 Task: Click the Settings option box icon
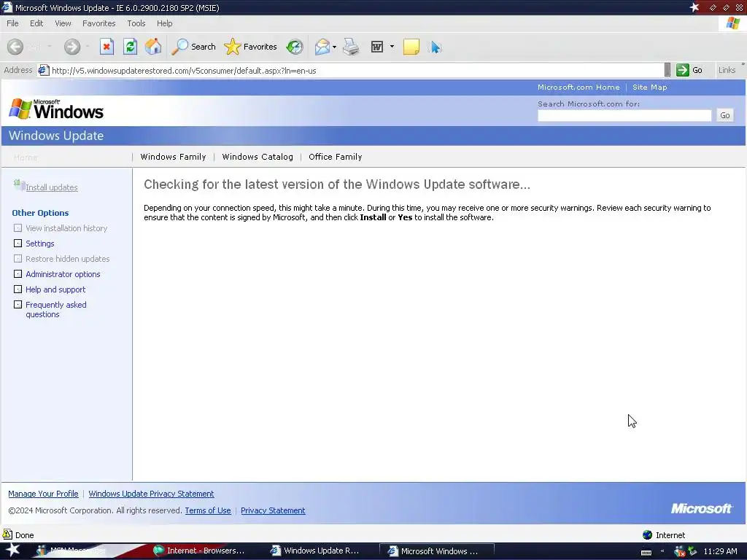(x=18, y=244)
